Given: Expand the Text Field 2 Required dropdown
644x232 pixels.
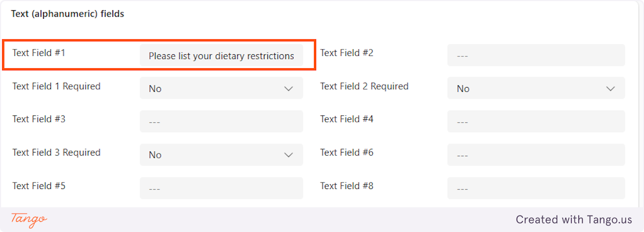Looking at the screenshot, I should 536,89.
